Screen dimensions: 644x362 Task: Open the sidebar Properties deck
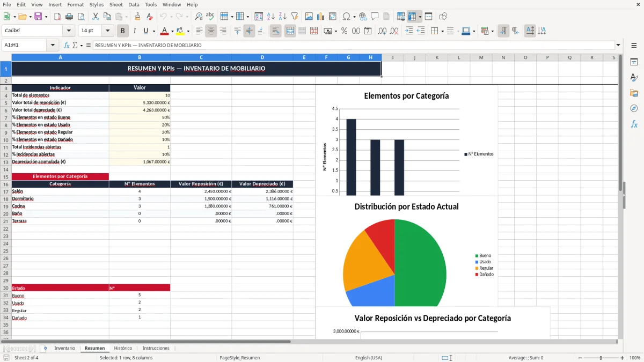click(x=634, y=62)
